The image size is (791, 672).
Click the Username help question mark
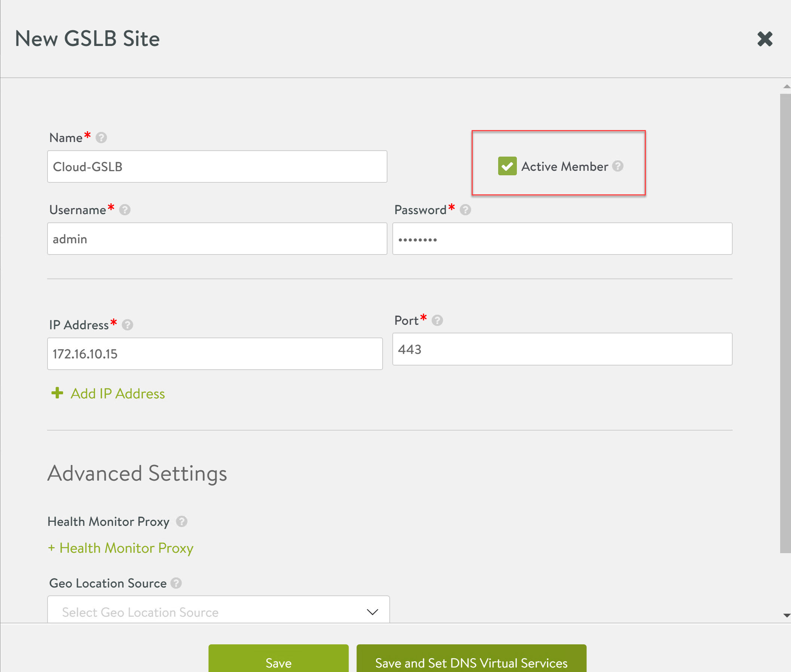[125, 210]
